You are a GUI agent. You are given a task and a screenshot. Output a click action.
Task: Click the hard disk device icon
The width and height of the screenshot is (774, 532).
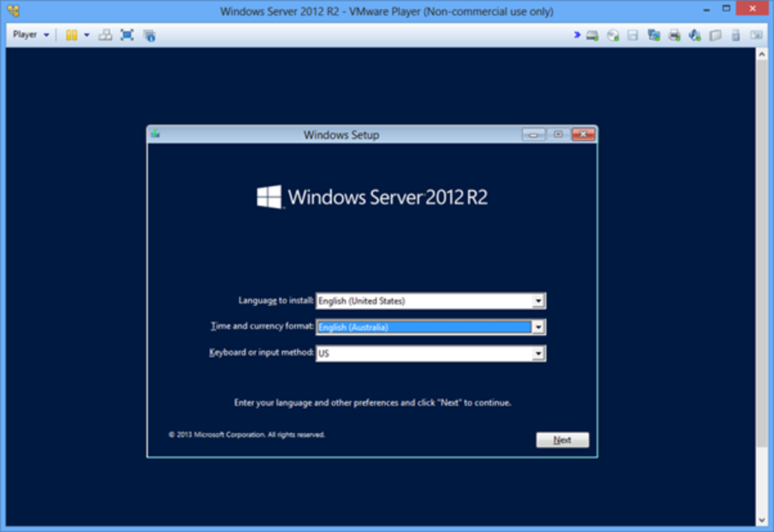tap(591, 35)
